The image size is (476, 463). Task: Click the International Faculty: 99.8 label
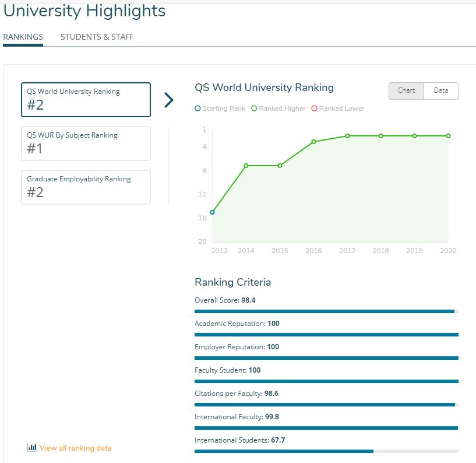237,417
